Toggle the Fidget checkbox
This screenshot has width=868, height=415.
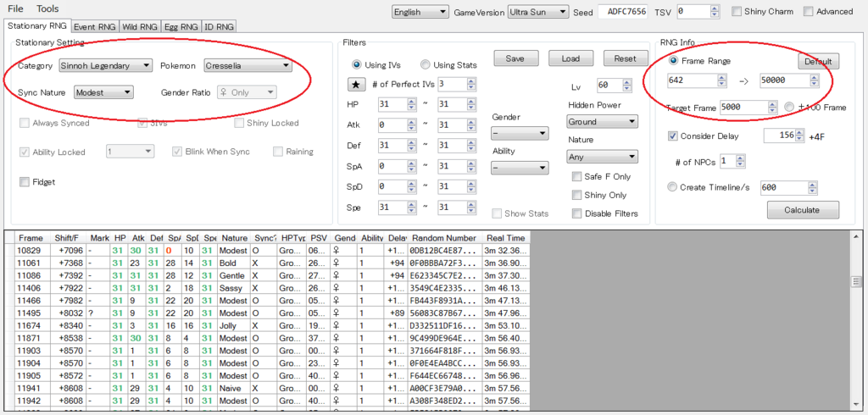[x=25, y=181]
